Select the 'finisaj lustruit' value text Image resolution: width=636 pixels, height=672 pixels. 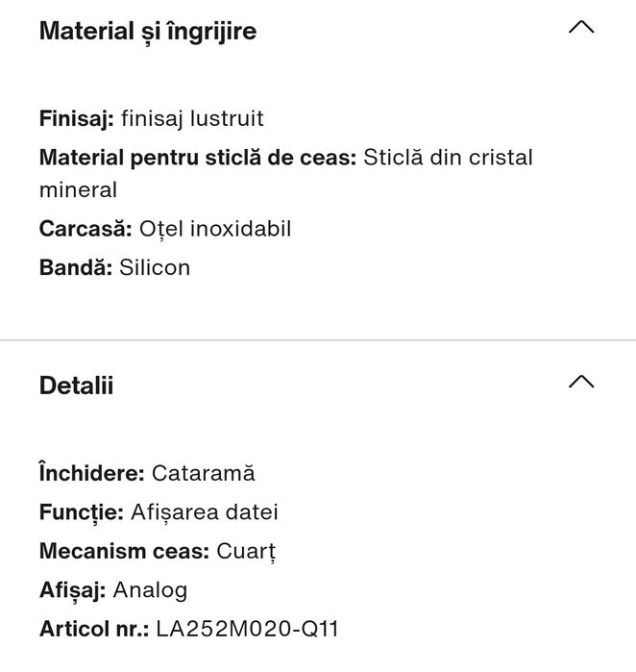pos(192,119)
